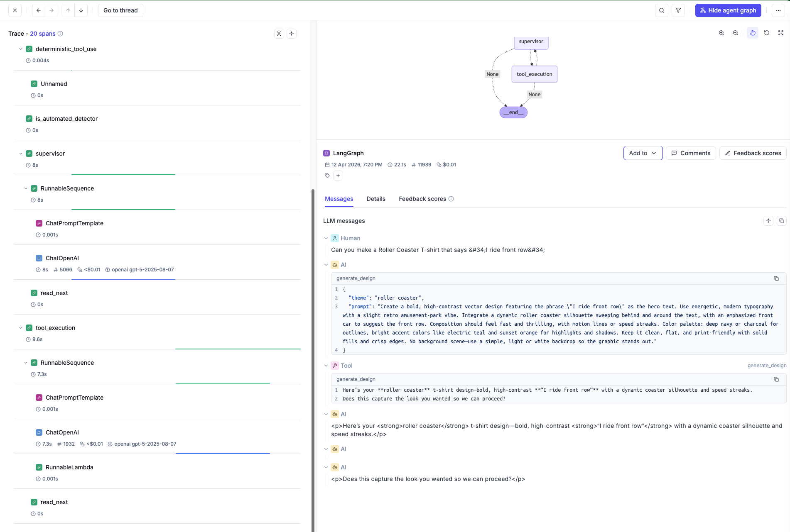Navigate to the previous trace arrow
The image size is (790, 532).
(39, 10)
